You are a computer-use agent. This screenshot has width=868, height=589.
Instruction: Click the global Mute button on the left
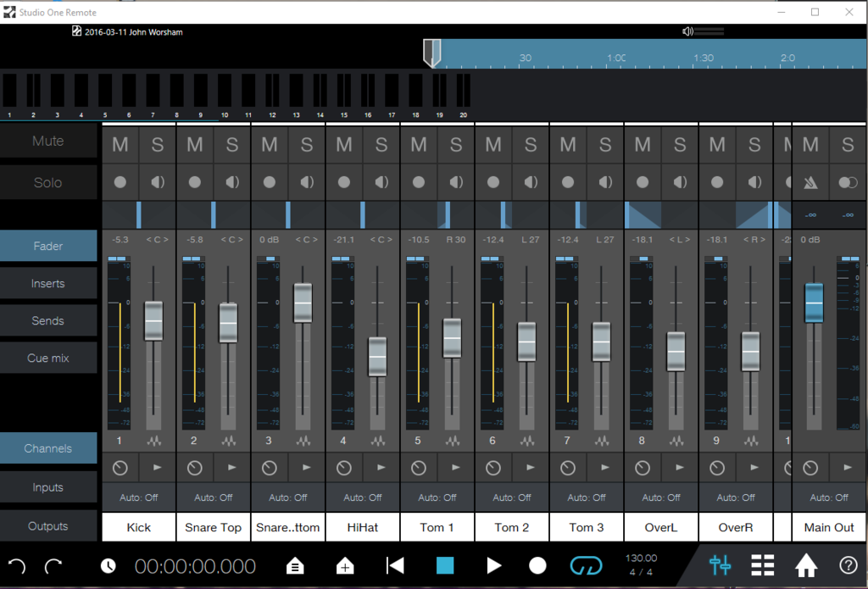[x=48, y=142]
